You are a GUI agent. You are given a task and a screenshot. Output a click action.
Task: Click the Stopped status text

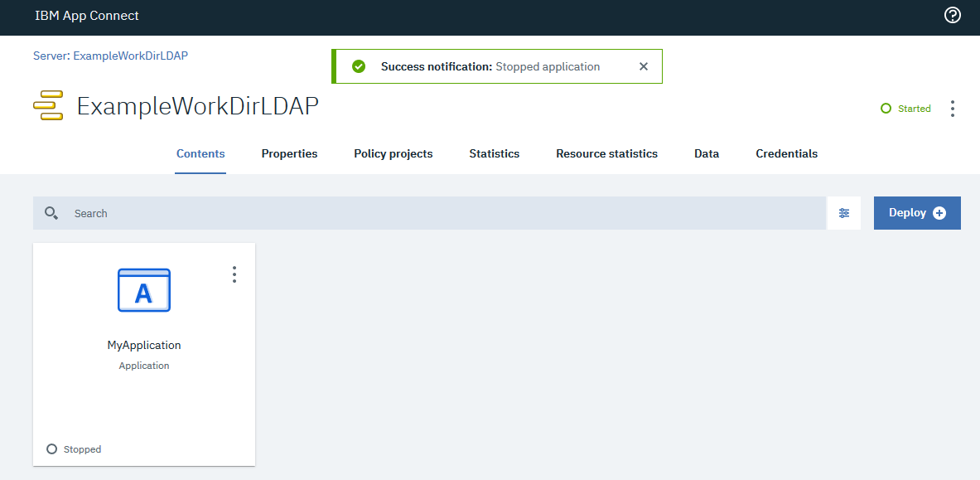83,449
